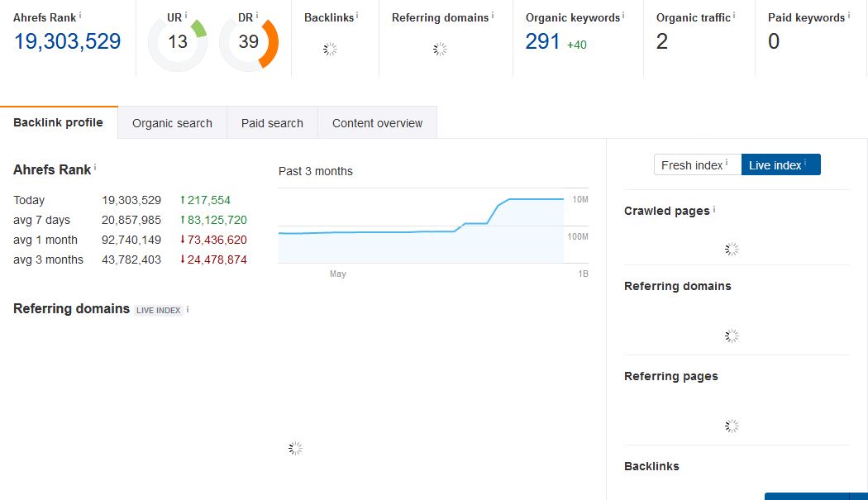Click the Crawled pages heading in the sidebar
Viewport: 868px width, 500px height.
click(x=666, y=211)
